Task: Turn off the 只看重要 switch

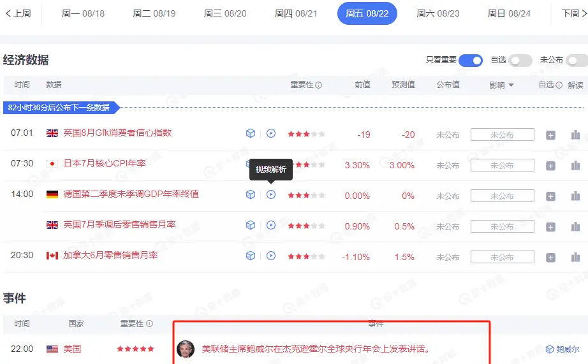Action: tap(471, 61)
